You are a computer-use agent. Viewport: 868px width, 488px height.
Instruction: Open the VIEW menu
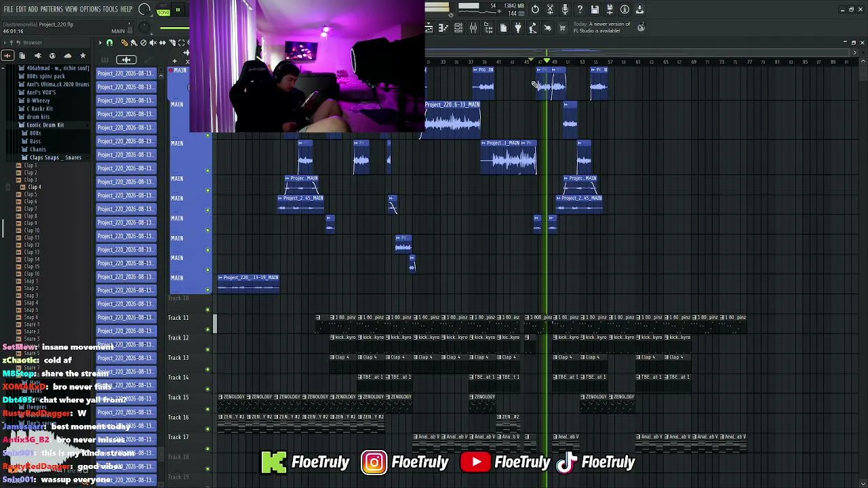[x=71, y=9]
